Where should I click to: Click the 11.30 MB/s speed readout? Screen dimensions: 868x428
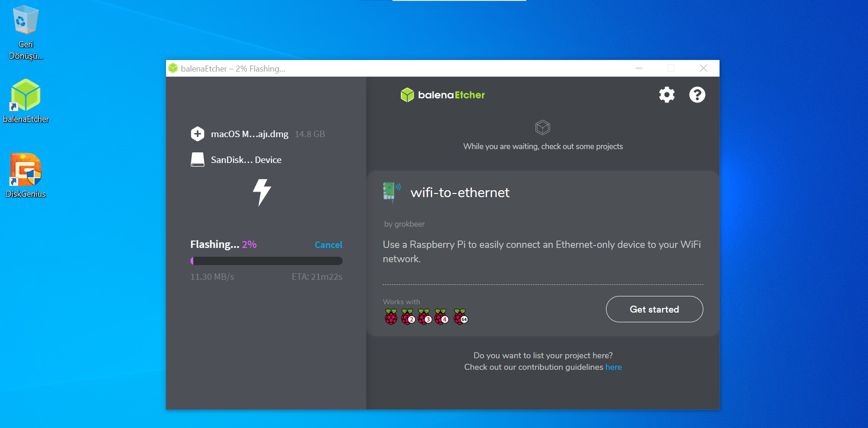(x=212, y=277)
